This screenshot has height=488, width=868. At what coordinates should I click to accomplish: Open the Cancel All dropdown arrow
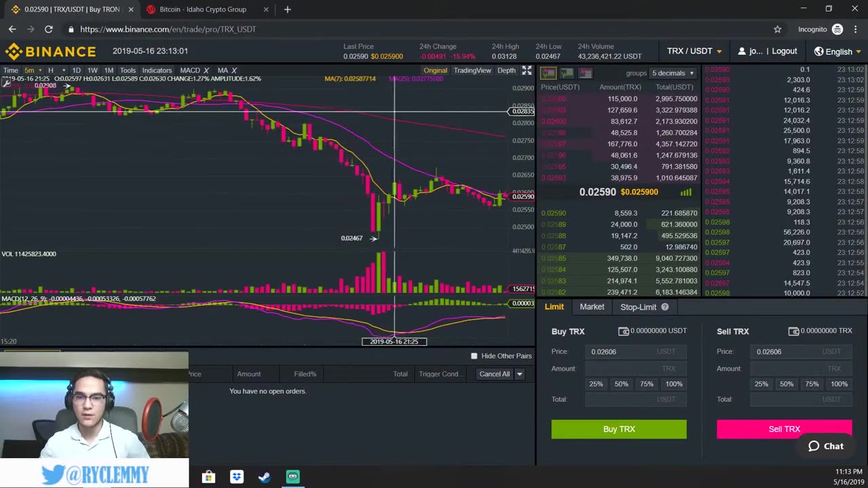pyautogui.click(x=519, y=374)
